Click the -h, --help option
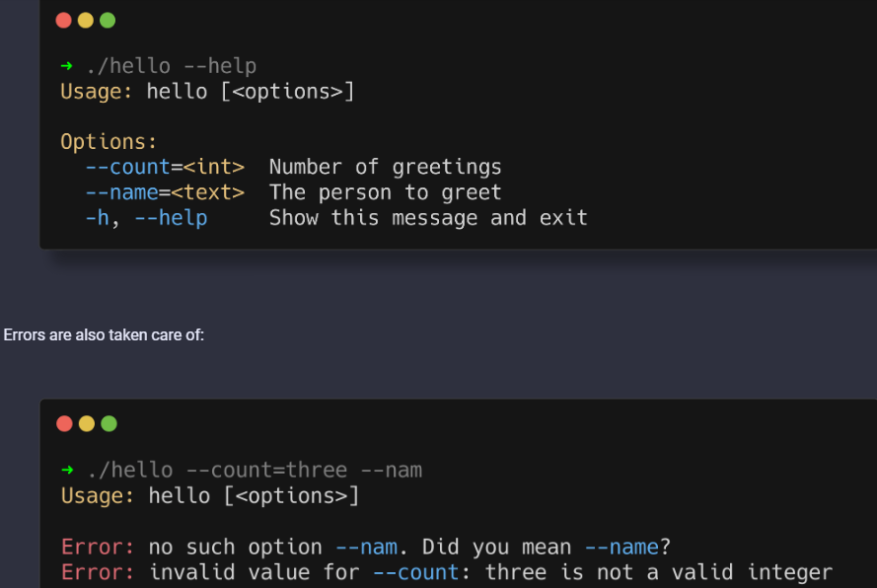This screenshot has width=877, height=588. (146, 218)
